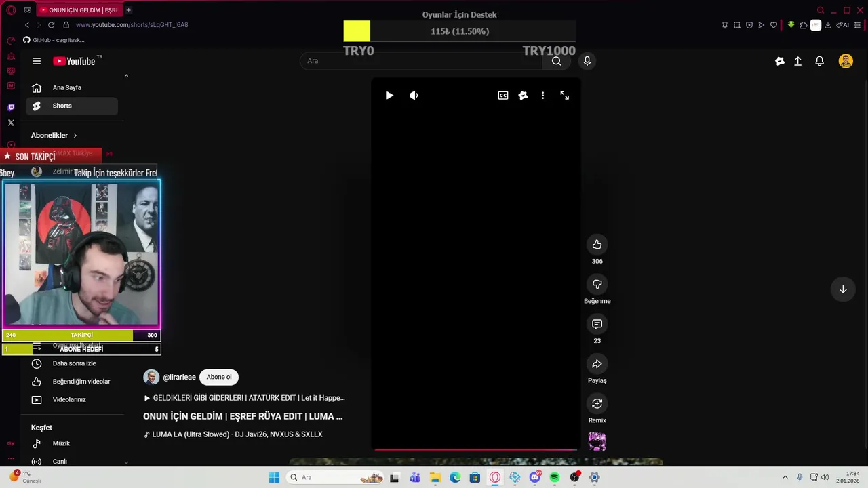Click the YouTube logo

click(x=74, y=61)
